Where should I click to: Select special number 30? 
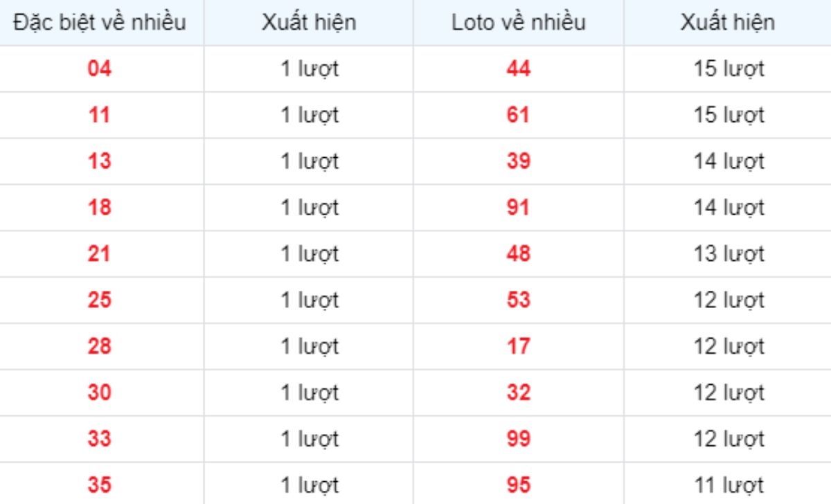coord(100,393)
